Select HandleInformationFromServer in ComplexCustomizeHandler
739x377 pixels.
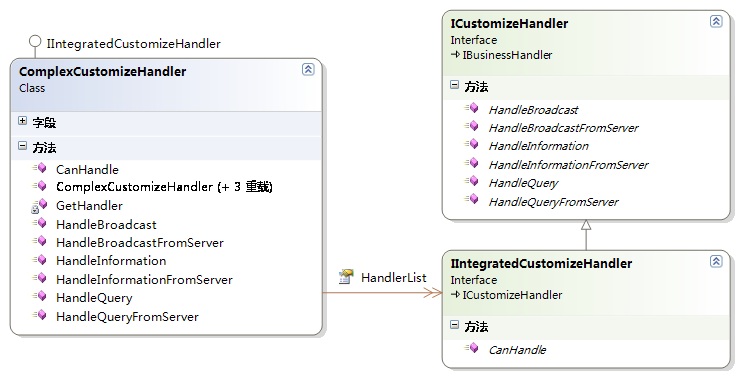point(144,279)
